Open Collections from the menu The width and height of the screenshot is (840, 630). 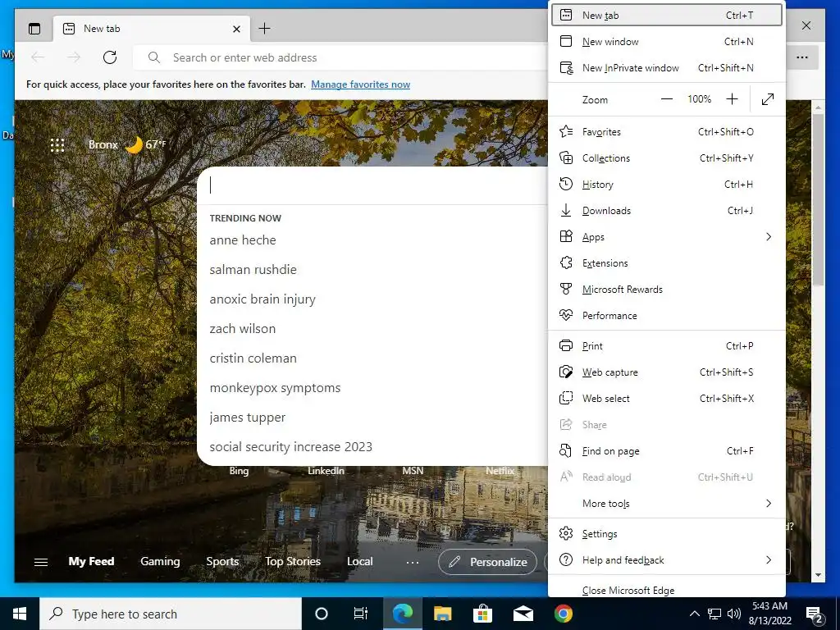[666, 158]
